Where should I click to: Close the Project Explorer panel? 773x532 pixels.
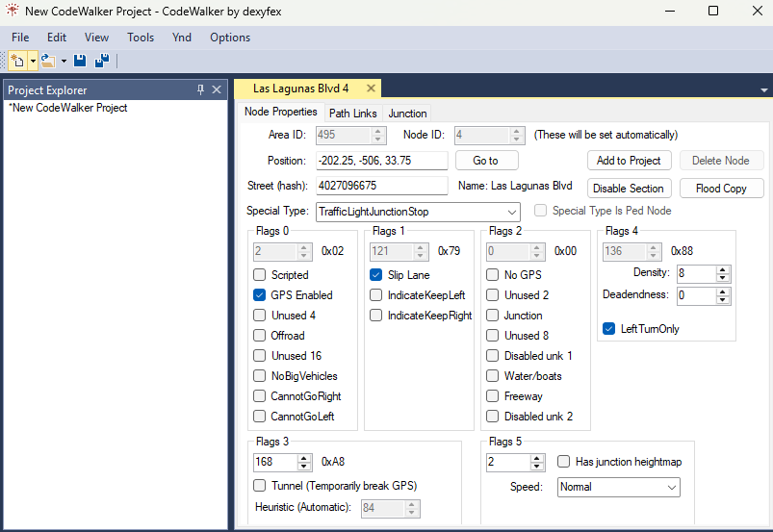[218, 89]
